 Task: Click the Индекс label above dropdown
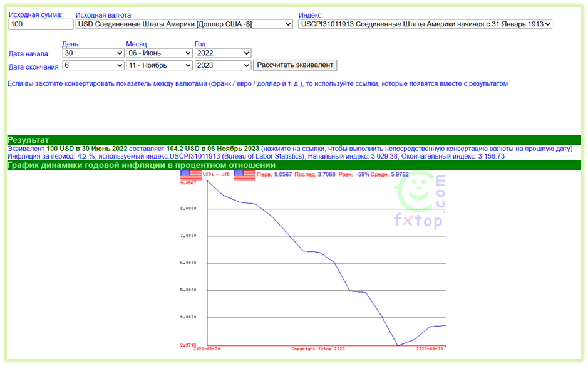(311, 16)
